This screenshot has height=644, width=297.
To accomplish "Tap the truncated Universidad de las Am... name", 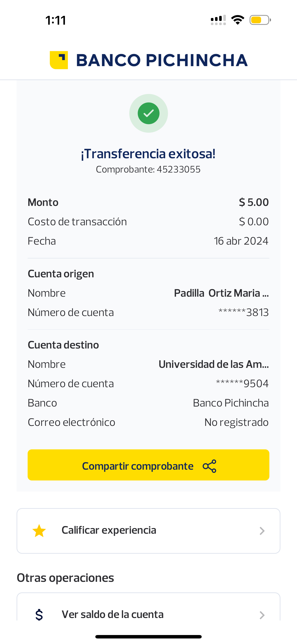I will (213, 364).
